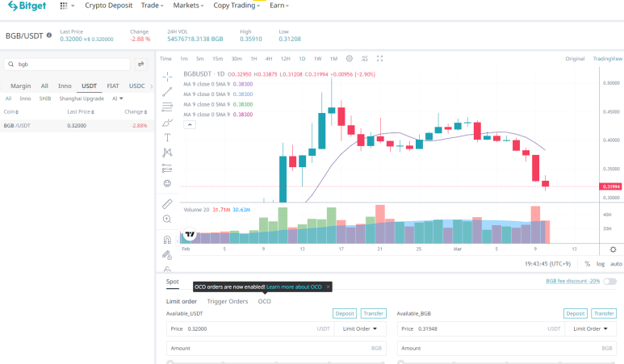The image size is (624, 364).
Task: Filter the coin list by Shanghai Upgrade
Action: pyautogui.click(x=82, y=98)
